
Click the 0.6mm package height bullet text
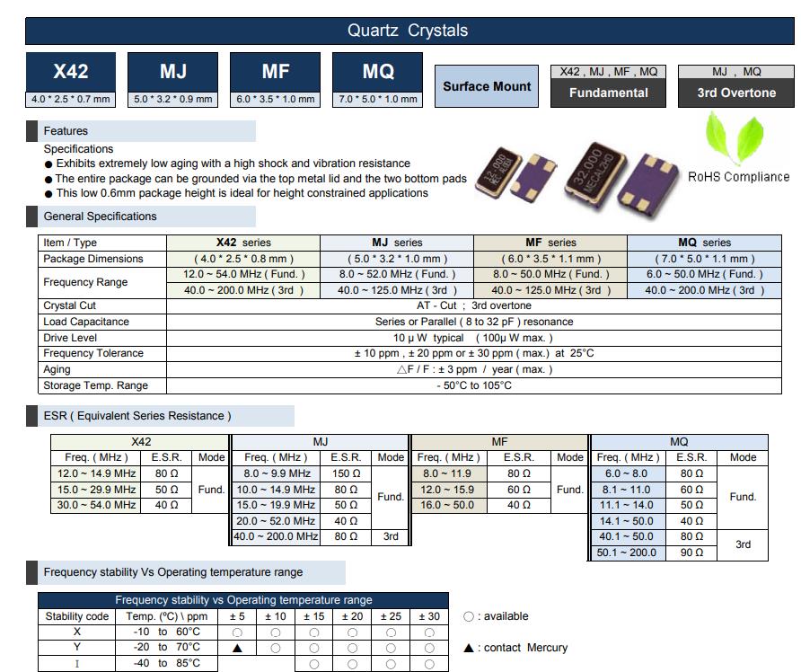click(242, 193)
